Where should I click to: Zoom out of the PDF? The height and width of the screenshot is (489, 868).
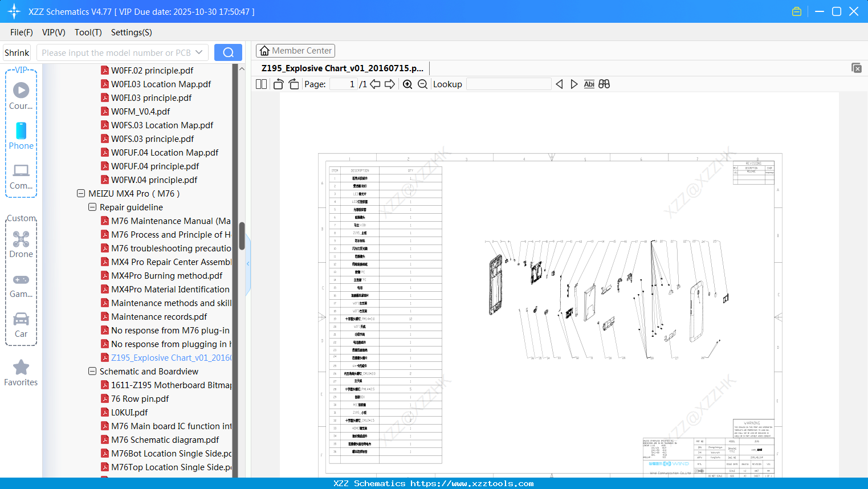(x=422, y=84)
